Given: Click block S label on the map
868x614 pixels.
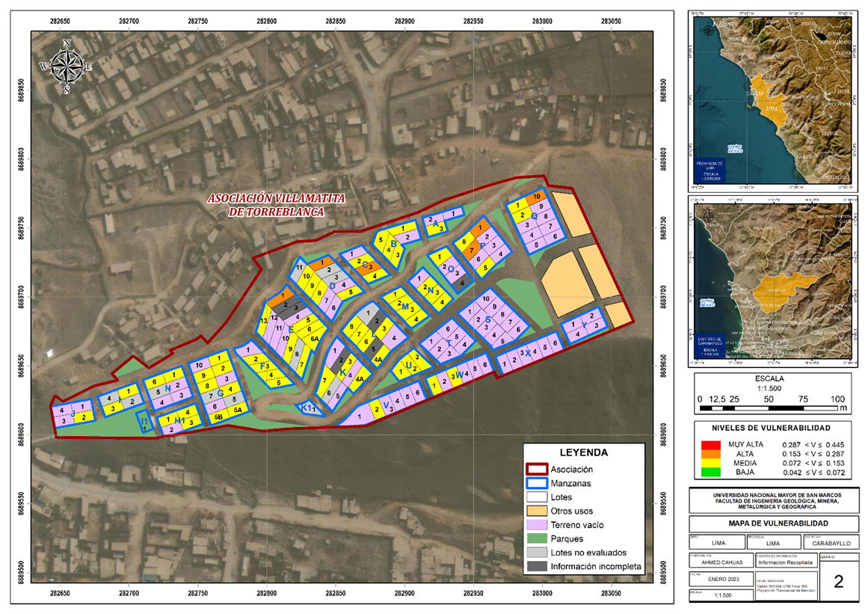Looking at the screenshot, I should point(487,320).
